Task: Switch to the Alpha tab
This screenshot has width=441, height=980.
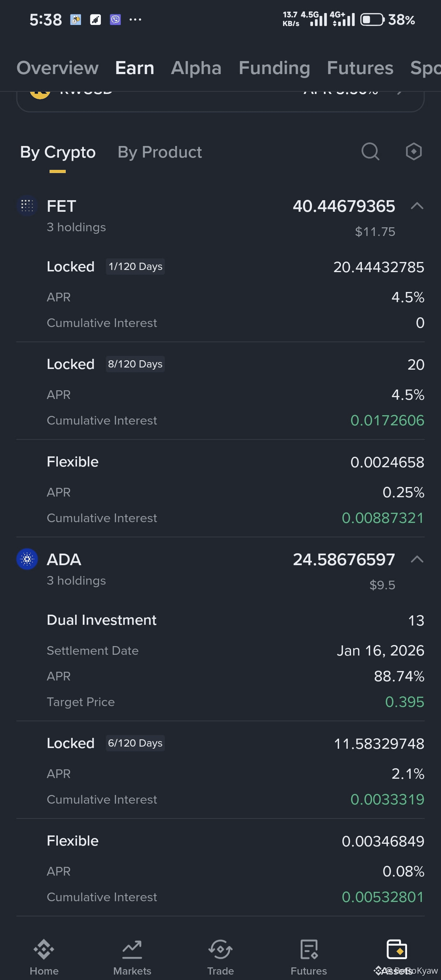Action: pos(196,68)
